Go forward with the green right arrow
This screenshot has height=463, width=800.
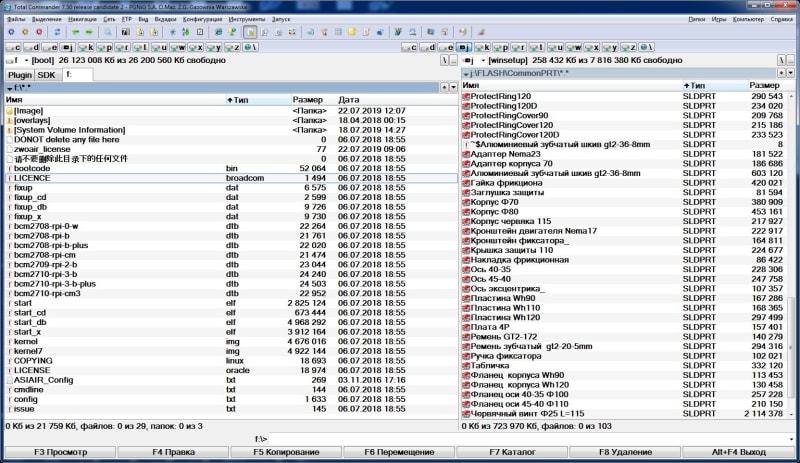pyautogui.click(x=89, y=32)
